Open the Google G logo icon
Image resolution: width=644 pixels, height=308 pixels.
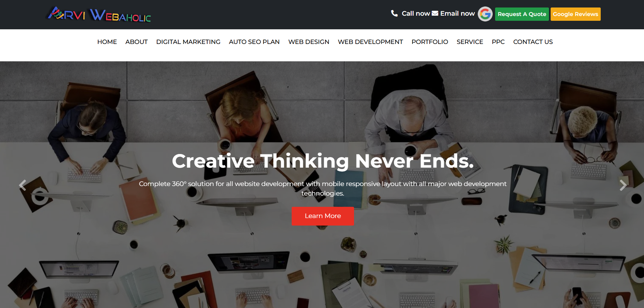(x=485, y=14)
